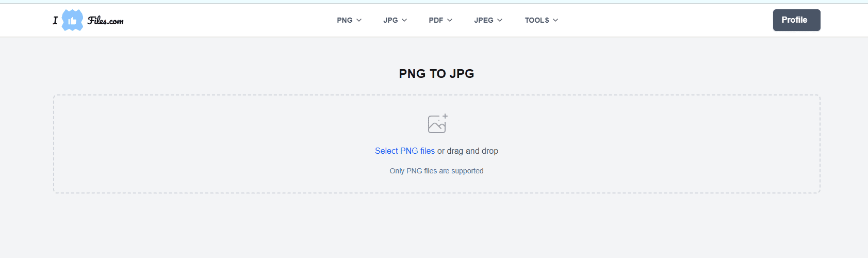Open the JPEG menu

pyautogui.click(x=484, y=20)
